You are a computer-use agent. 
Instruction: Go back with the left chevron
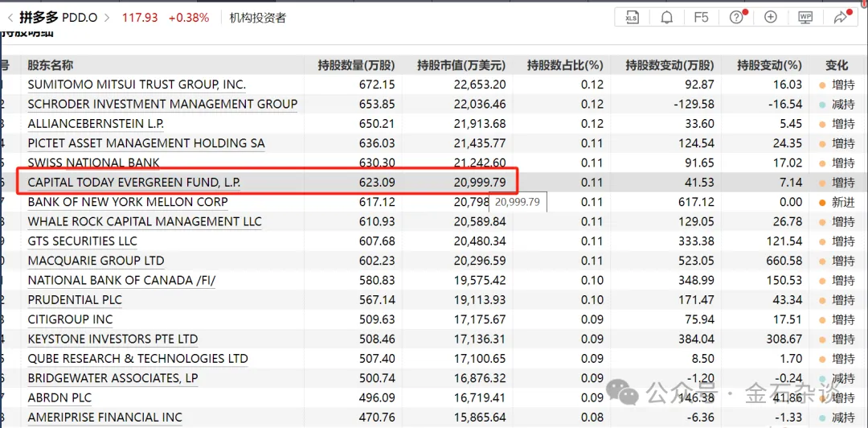coord(10,18)
